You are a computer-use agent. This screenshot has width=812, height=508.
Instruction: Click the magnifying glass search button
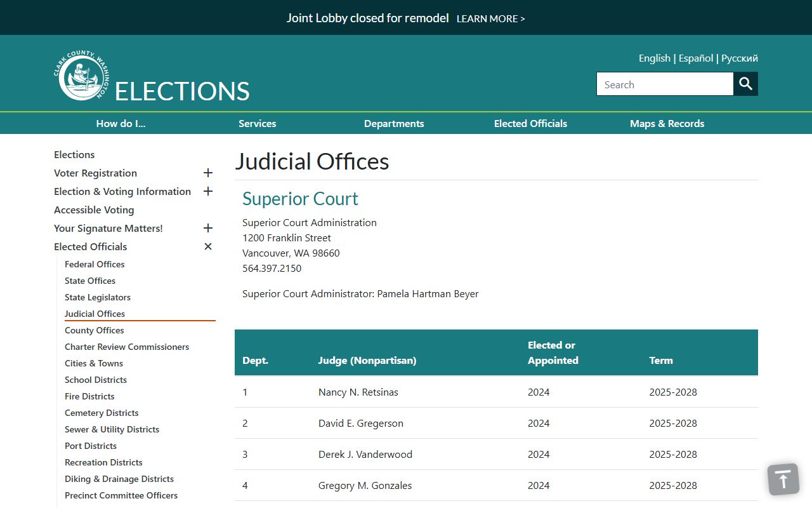[746, 84]
